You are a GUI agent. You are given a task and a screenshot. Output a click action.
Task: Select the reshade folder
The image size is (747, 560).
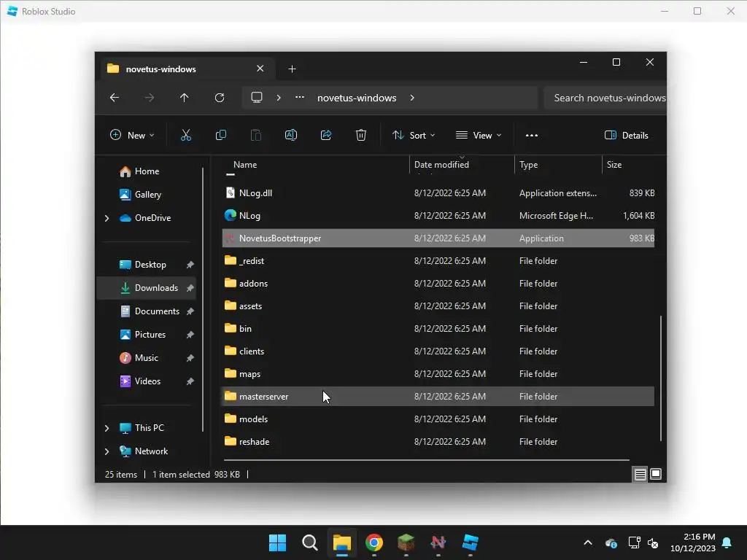[438, 442]
